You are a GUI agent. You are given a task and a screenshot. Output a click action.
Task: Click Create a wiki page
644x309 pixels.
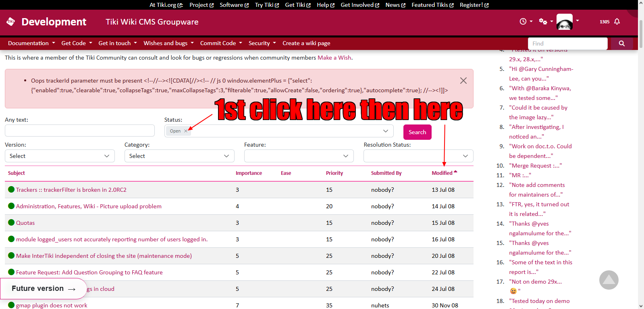(306, 43)
